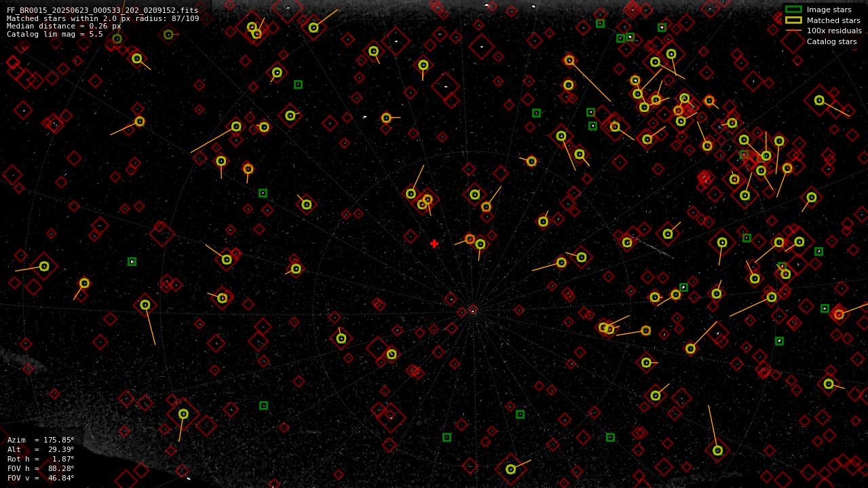
Task: Select the FF_BR0015 fits file name text
Action: click(102, 10)
